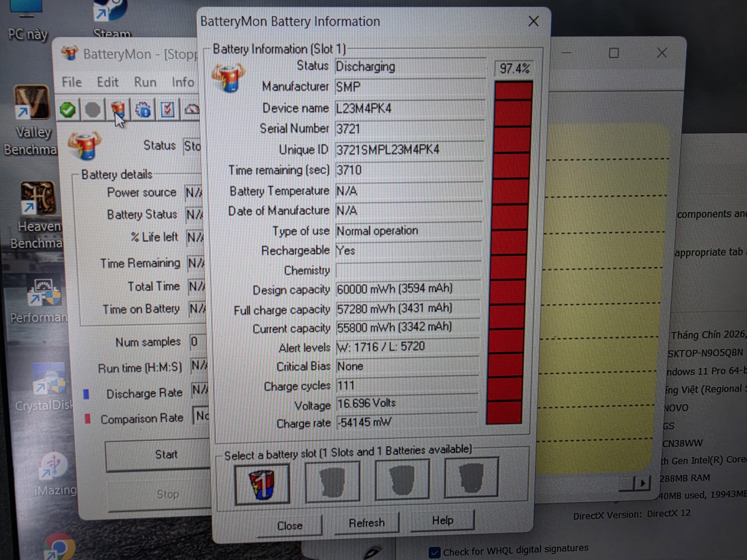Screen dimensions: 747x560
Task: Click the Full charge capacity value 57280 mWh
Action: [x=408, y=309]
